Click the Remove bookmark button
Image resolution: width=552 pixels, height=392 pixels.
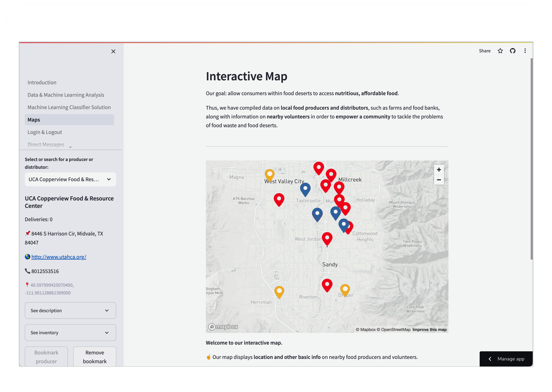pos(95,357)
